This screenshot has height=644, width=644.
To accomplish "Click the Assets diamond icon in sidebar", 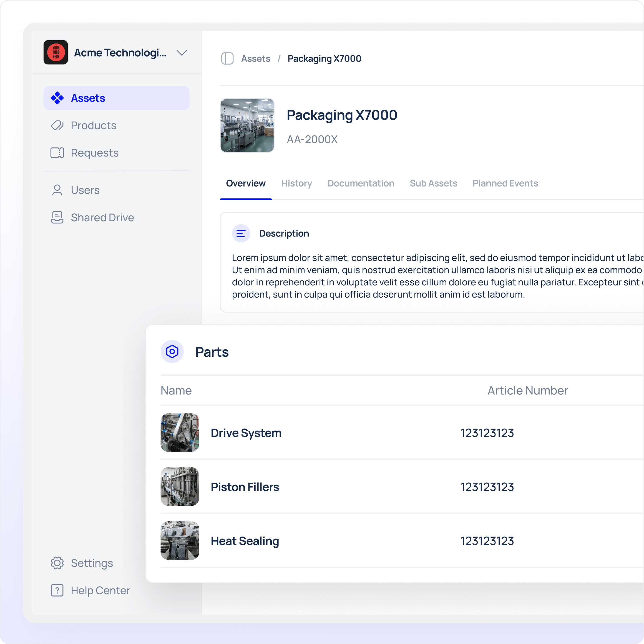I will pyautogui.click(x=57, y=98).
